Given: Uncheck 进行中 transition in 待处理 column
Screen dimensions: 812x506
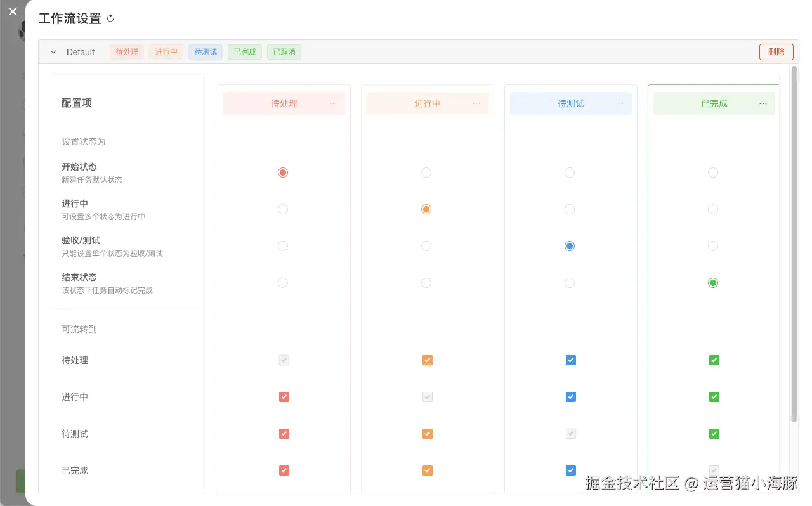Looking at the screenshot, I should click(x=284, y=397).
